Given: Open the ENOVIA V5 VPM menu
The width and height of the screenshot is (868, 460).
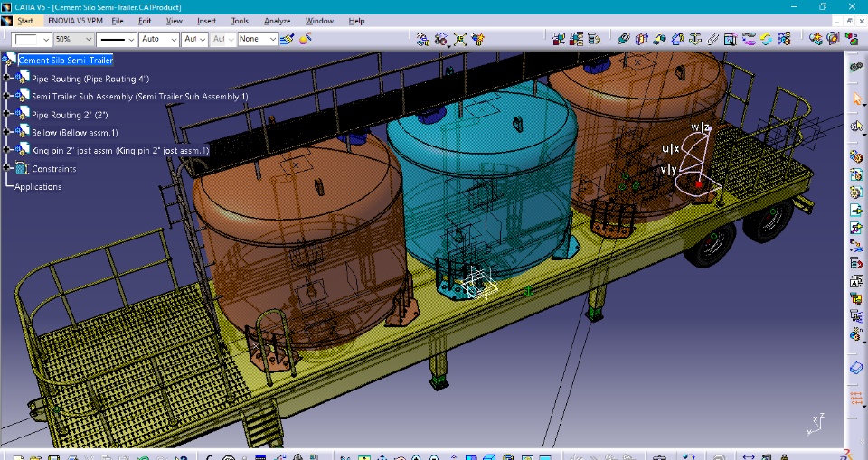Looking at the screenshot, I should coord(74,20).
